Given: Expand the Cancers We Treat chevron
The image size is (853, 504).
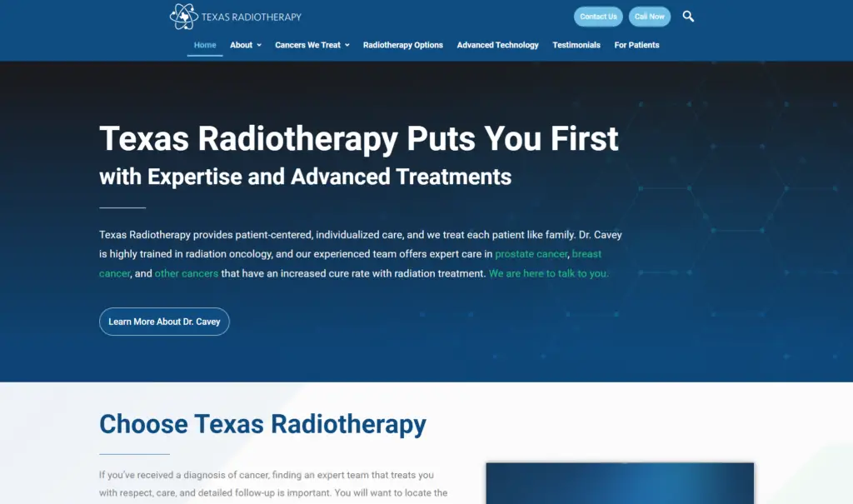Looking at the screenshot, I should coord(347,45).
